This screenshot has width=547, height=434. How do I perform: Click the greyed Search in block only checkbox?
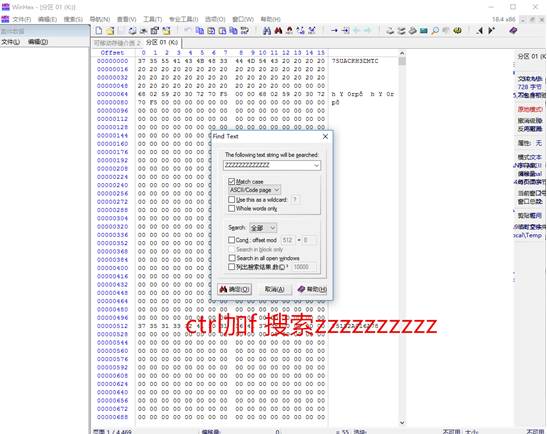coord(231,249)
